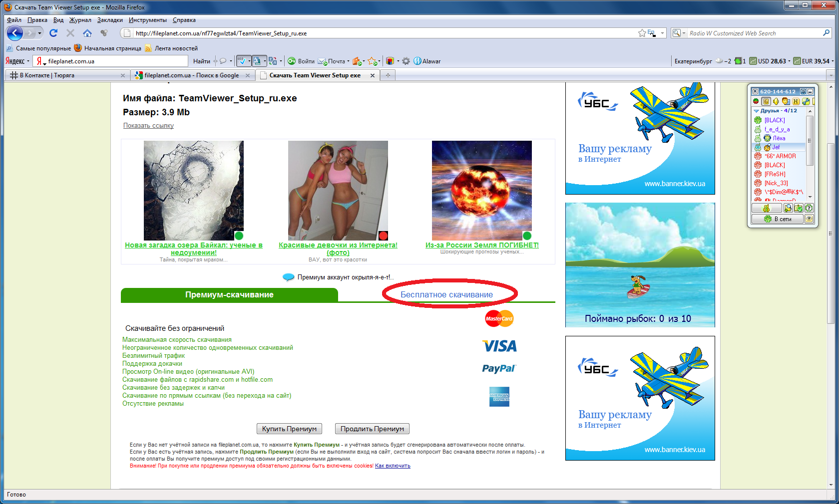Click Найти button in Yandex bar
839x504 pixels.
202,61
